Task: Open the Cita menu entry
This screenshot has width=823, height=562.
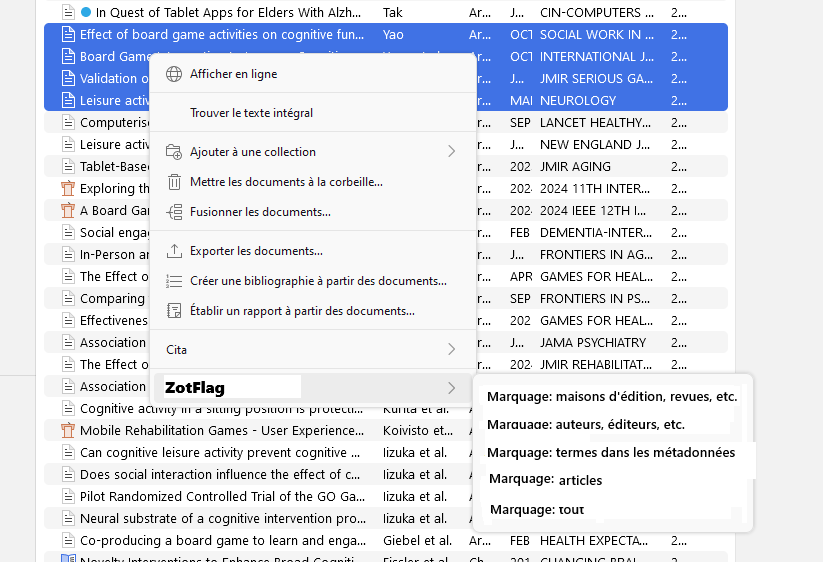Action: (313, 349)
